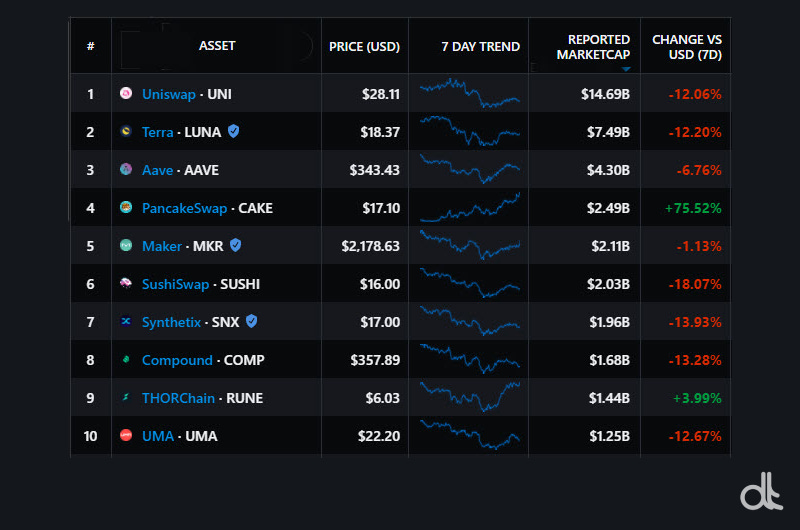Click the Compound 7 day trend sparkline
This screenshot has width=800, height=530.
point(470,359)
